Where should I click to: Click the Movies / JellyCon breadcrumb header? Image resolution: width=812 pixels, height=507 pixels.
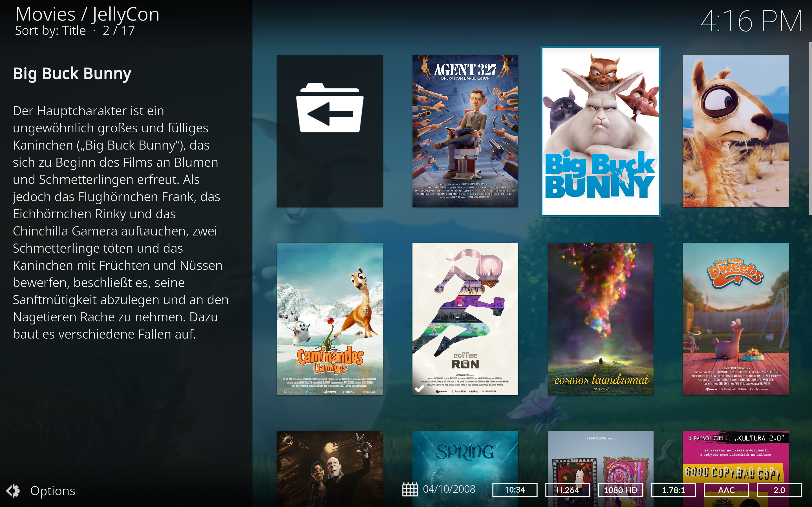coord(87,14)
